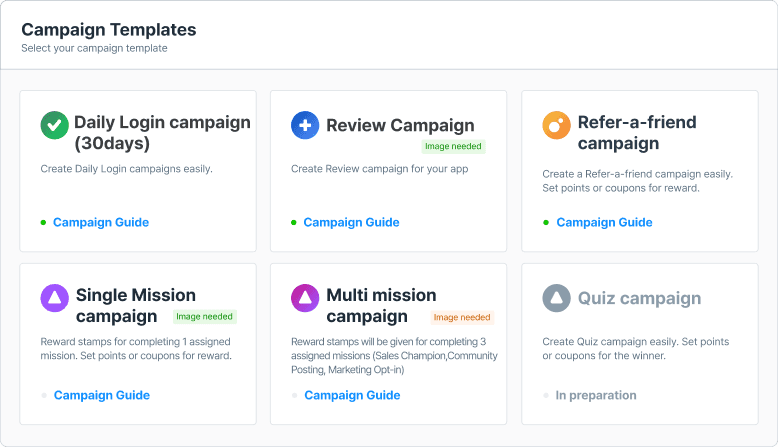Open Campaign Guide for Multi mission campaign
The width and height of the screenshot is (778, 447).
[352, 395]
